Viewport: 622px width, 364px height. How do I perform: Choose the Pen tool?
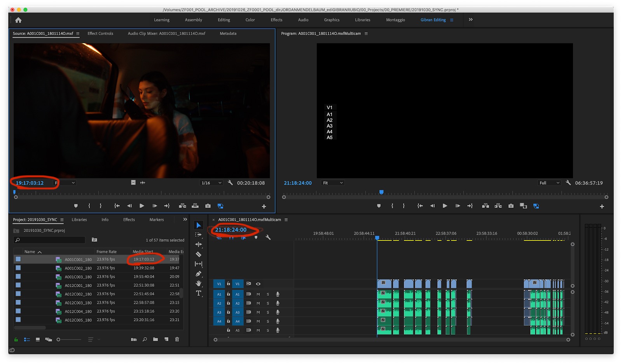coord(199,273)
